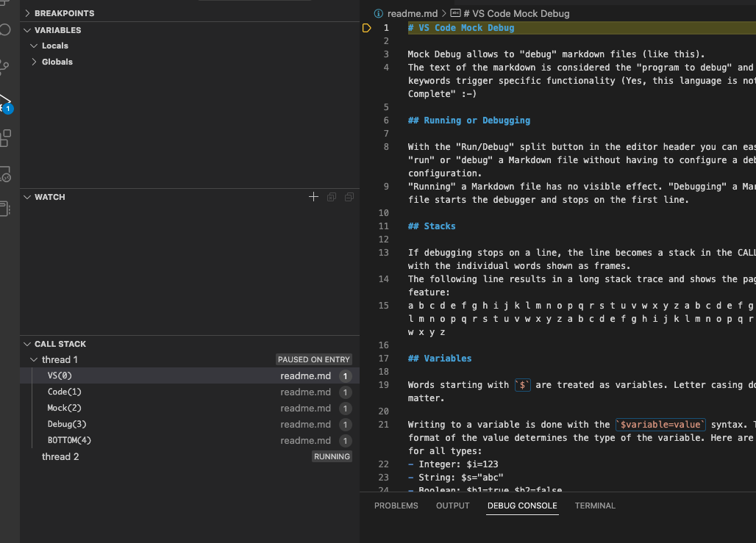Image resolution: width=756 pixels, height=543 pixels.
Task: Click the '- Integer: $i=123' line
Action: coord(453,464)
